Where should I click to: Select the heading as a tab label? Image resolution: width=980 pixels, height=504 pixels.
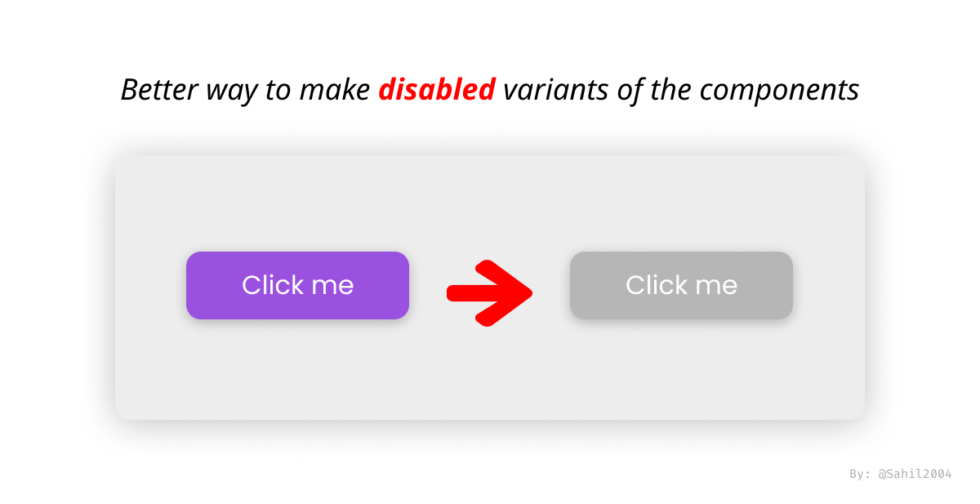tap(490, 90)
